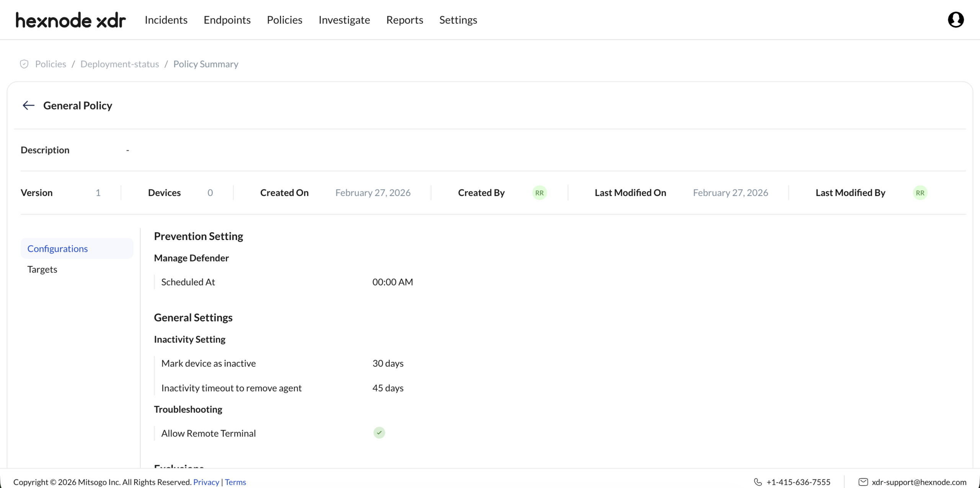Click the +1-415-636-7555 phone number
This screenshot has width=980, height=488.
(x=798, y=482)
